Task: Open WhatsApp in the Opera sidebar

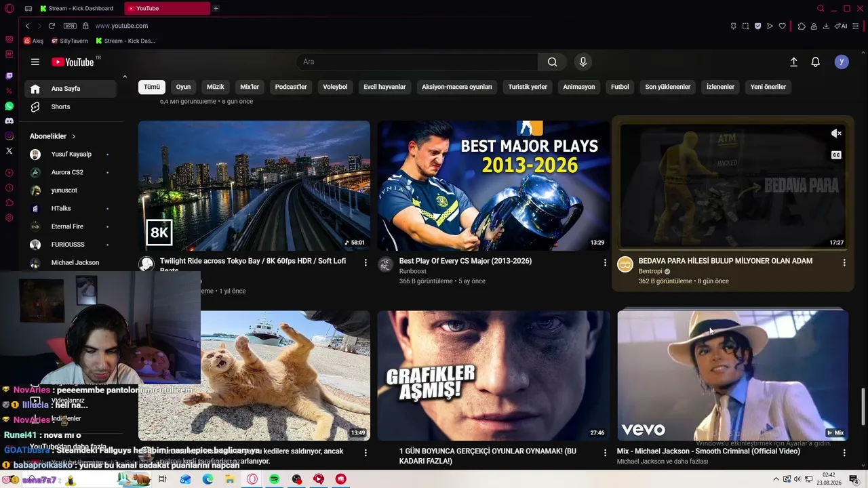Action: pos(9,106)
